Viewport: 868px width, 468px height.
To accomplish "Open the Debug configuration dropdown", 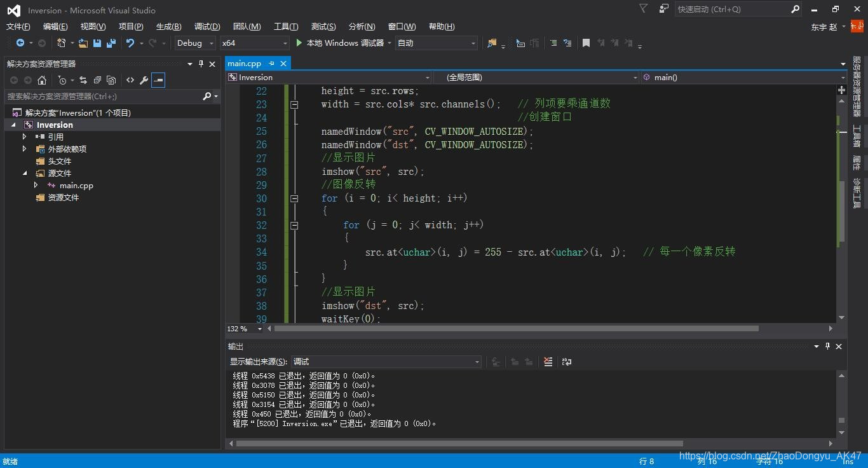I will coord(196,43).
